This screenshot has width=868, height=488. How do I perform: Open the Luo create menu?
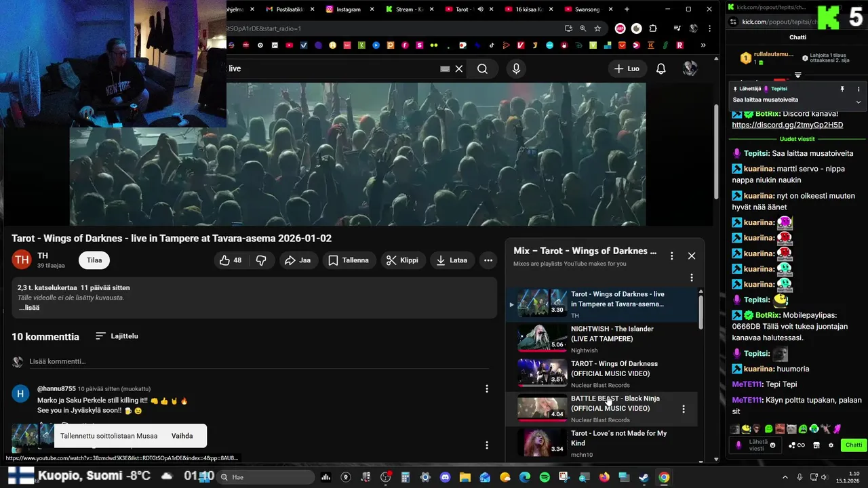click(627, 68)
